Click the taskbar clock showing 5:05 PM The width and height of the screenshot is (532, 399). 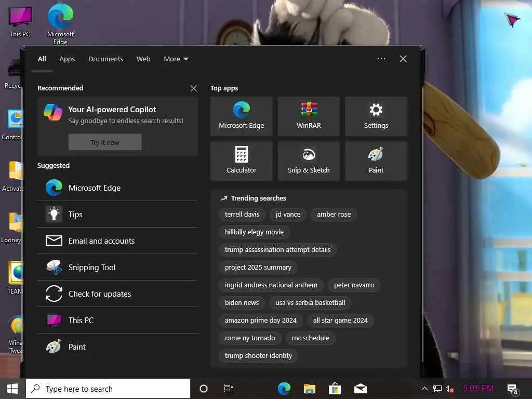478,388
